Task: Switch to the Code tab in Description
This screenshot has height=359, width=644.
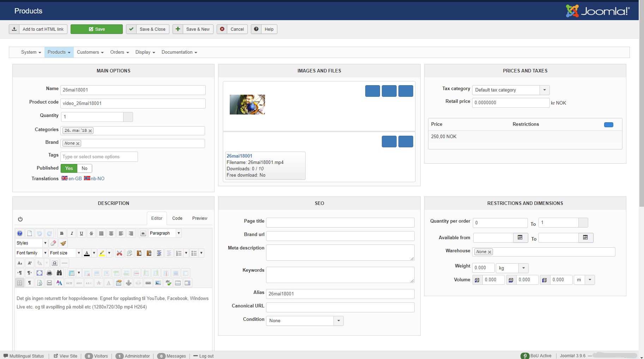Action: coord(177,218)
